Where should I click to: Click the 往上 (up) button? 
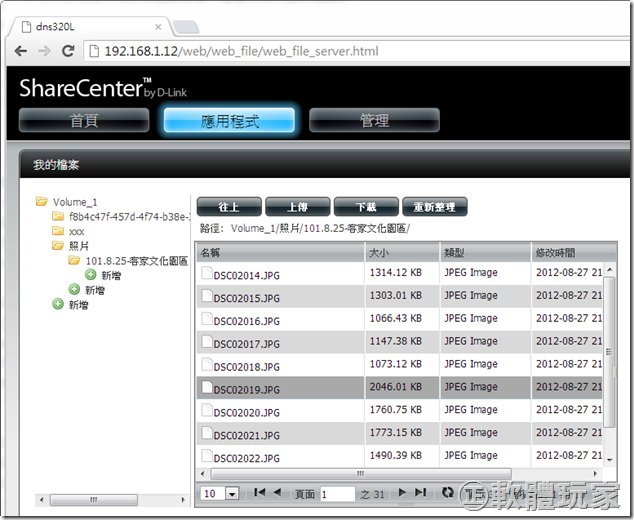click(x=229, y=207)
